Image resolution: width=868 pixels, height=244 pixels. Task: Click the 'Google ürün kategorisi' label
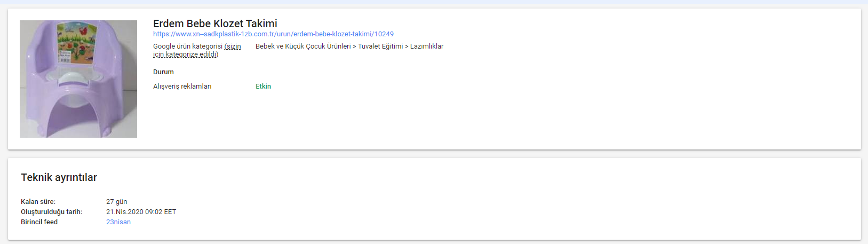click(188, 46)
